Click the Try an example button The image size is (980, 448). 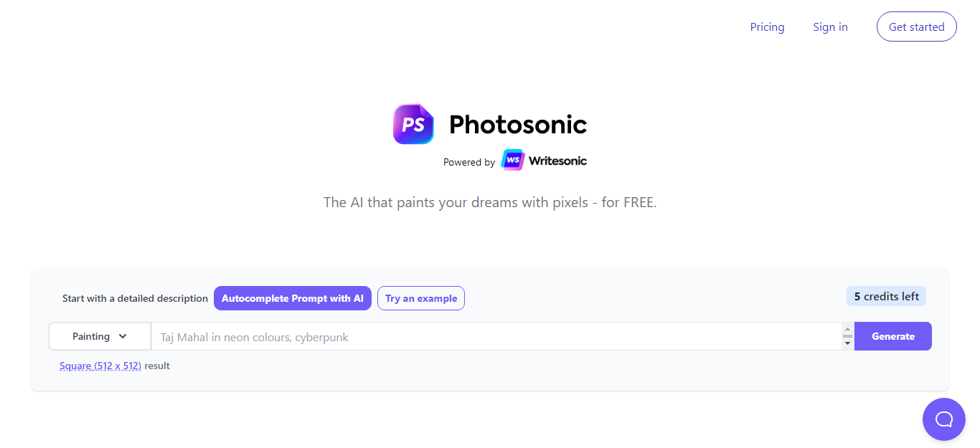(420, 298)
